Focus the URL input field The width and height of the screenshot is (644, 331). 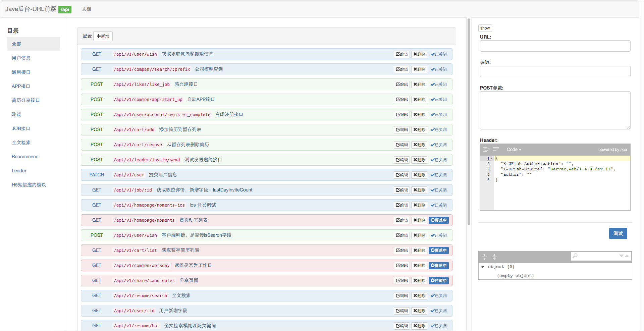pyautogui.click(x=555, y=46)
